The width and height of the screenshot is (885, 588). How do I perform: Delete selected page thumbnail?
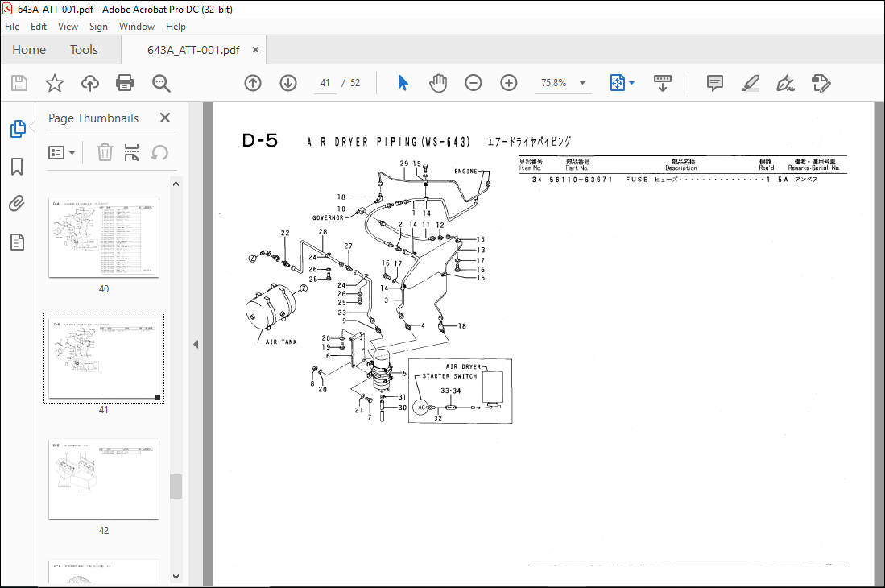point(105,152)
